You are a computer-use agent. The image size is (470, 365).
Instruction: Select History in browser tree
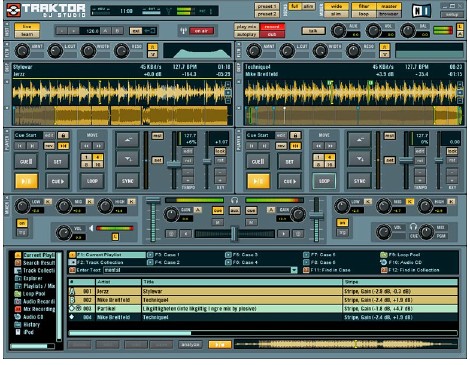click(27, 324)
